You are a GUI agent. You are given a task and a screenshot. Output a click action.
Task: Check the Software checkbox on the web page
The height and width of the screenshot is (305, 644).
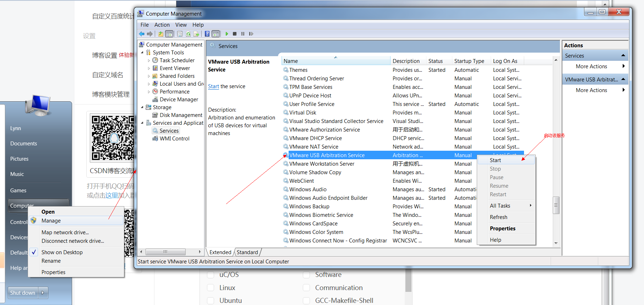(306, 275)
